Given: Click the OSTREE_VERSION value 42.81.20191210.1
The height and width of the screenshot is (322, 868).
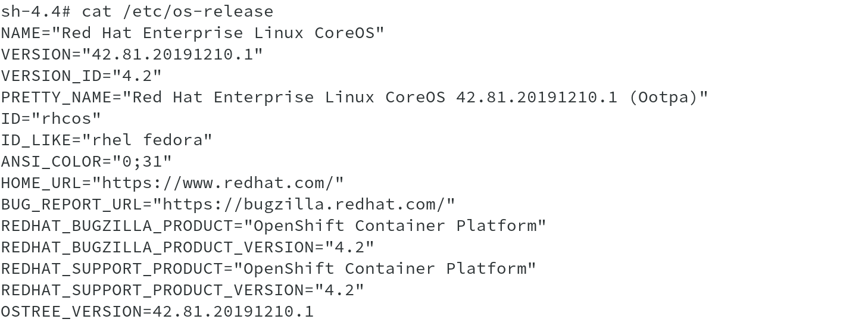Looking at the screenshot, I should point(233,311).
